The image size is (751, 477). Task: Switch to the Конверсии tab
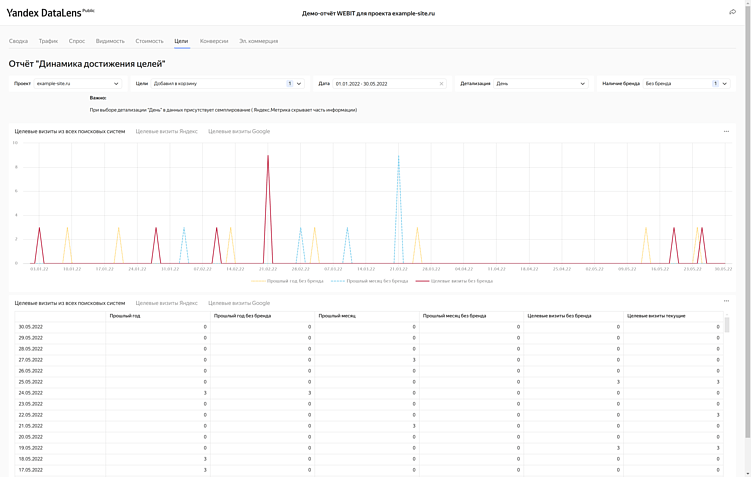pyautogui.click(x=214, y=41)
